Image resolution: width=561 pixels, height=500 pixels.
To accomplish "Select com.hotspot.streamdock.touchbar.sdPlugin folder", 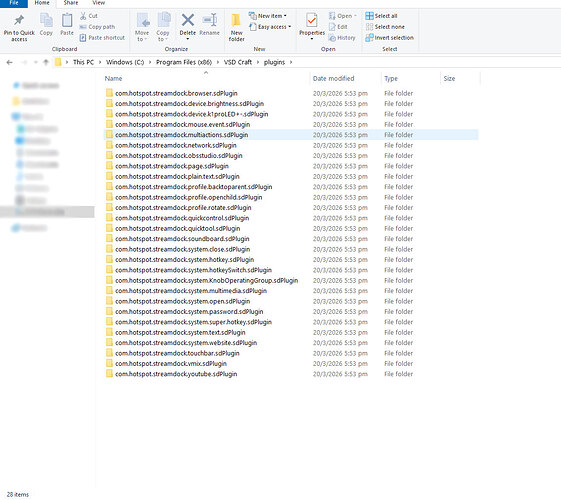I will tap(177, 353).
